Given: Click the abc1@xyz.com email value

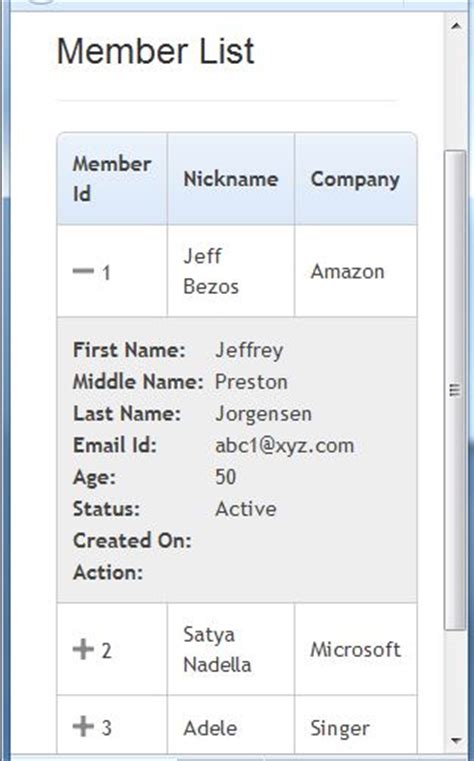Looking at the screenshot, I should click(284, 446).
